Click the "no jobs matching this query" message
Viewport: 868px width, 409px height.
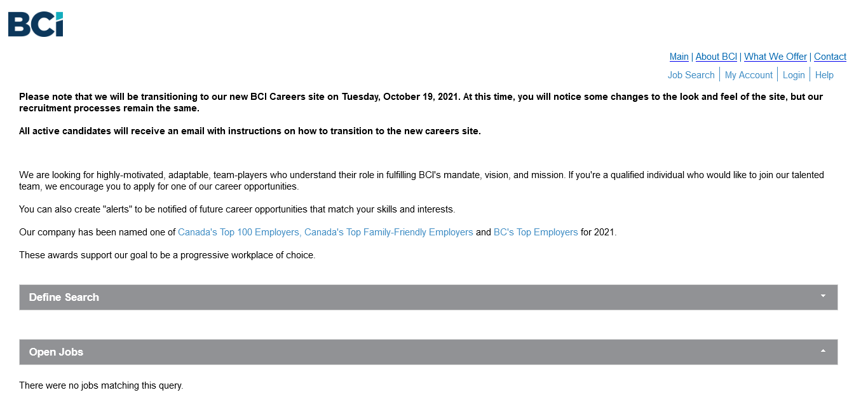pyautogui.click(x=101, y=385)
